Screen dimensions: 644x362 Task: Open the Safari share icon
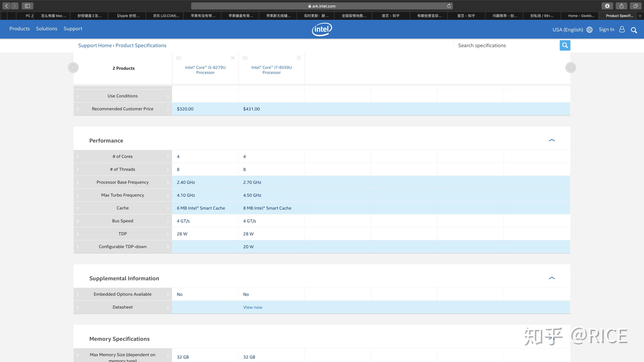[x=622, y=6]
